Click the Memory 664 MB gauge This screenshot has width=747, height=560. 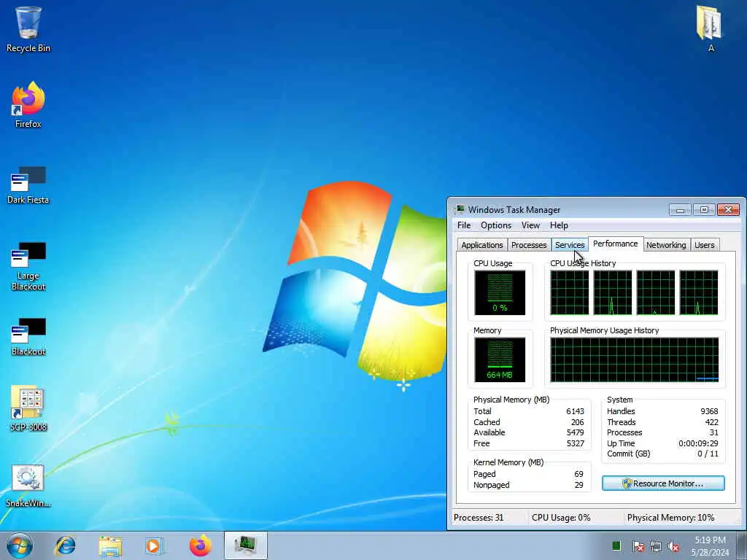pos(500,359)
